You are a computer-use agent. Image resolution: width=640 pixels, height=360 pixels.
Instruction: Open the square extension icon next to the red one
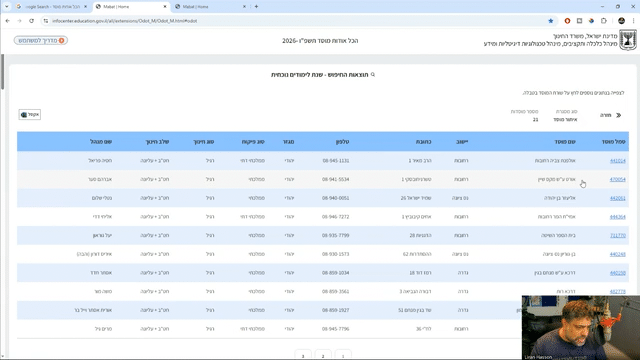(579, 21)
